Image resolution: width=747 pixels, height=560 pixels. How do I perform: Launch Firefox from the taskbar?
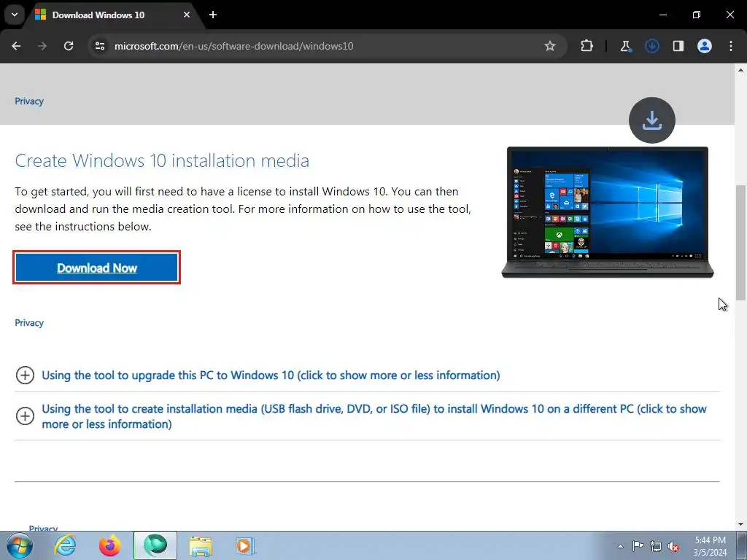point(110,545)
